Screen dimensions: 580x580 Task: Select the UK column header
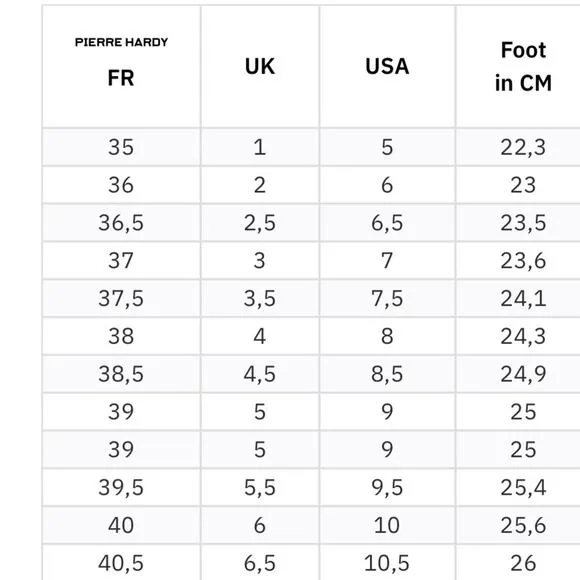click(x=260, y=66)
